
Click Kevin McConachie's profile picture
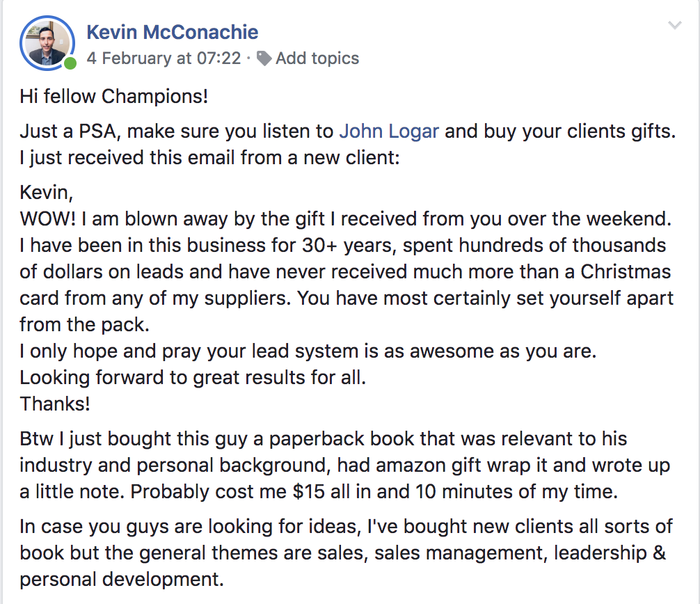tap(47, 43)
